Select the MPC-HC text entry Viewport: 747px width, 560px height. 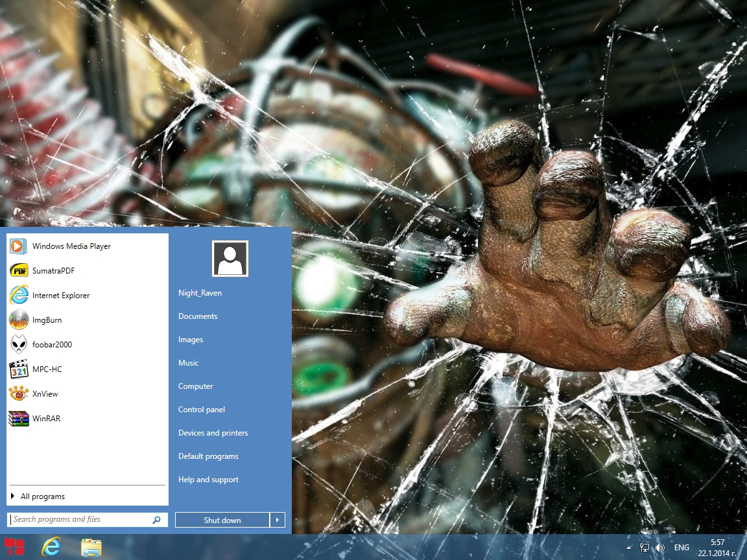pos(47,369)
